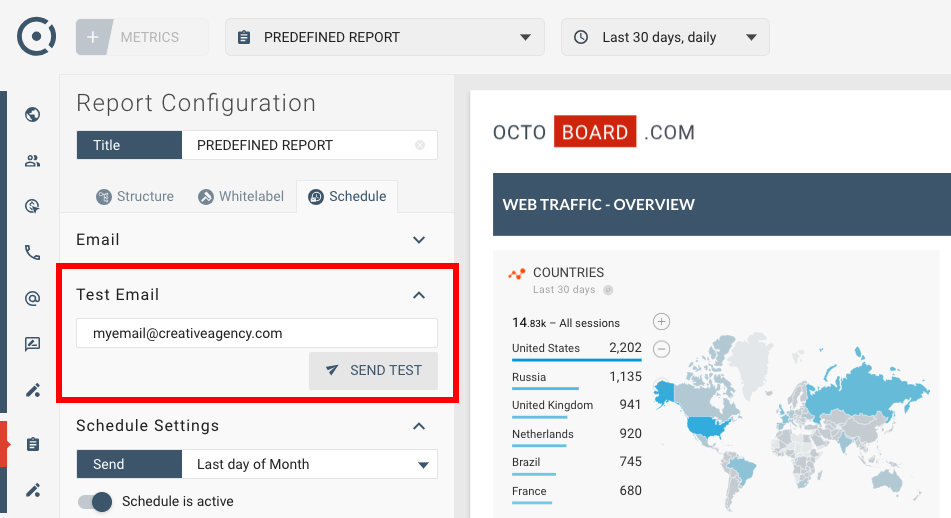The width and height of the screenshot is (951, 518).
Task: Click the test email address field
Action: pos(257,333)
